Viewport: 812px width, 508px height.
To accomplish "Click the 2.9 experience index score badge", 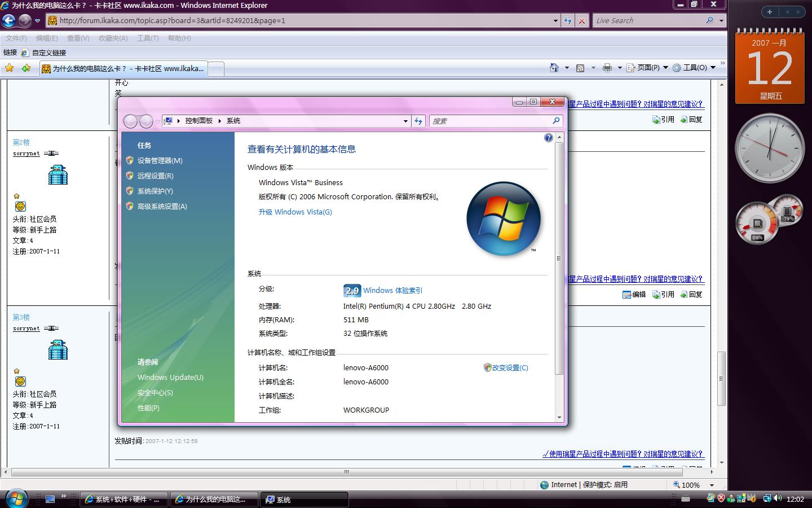I will click(x=352, y=291).
